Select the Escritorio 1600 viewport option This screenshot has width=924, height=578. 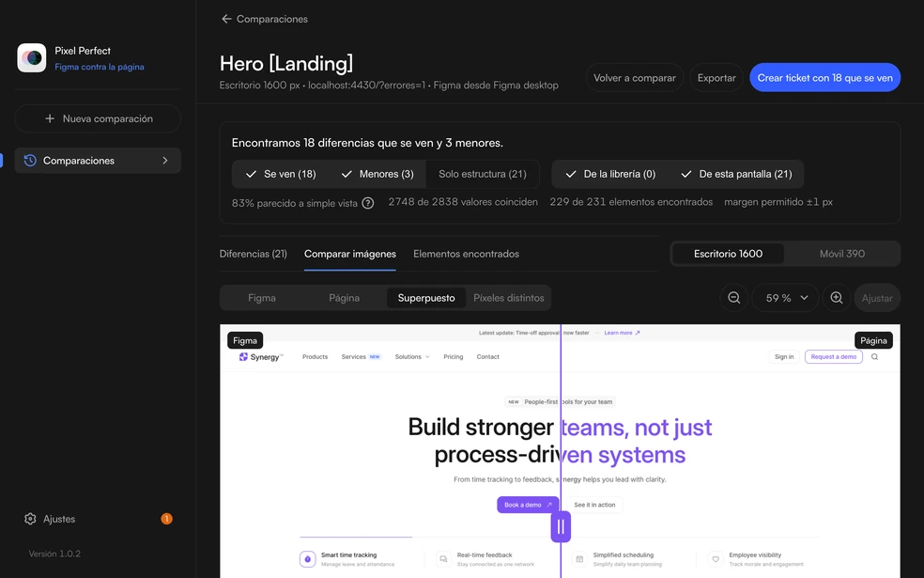(x=729, y=254)
